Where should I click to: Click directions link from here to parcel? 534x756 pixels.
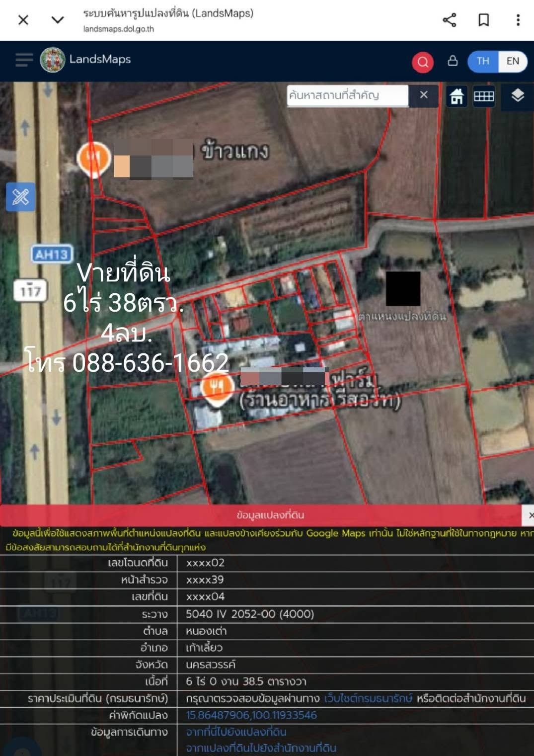pyautogui.click(x=236, y=732)
